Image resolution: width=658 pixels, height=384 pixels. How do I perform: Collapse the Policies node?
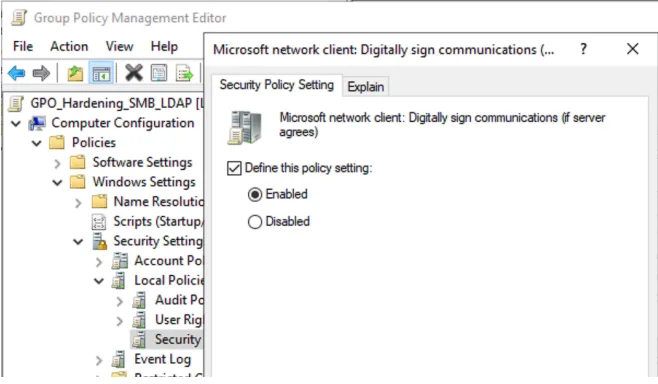click(x=37, y=143)
